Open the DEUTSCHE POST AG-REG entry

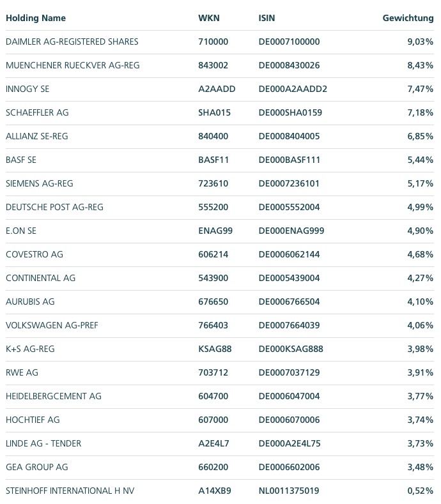pos(54,207)
